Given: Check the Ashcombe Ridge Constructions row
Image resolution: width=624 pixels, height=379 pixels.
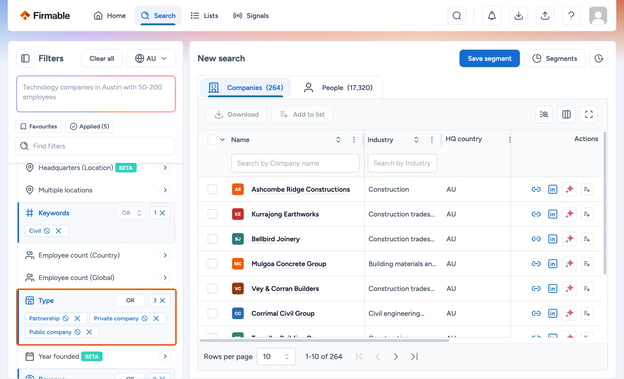Looking at the screenshot, I should 212,190.
